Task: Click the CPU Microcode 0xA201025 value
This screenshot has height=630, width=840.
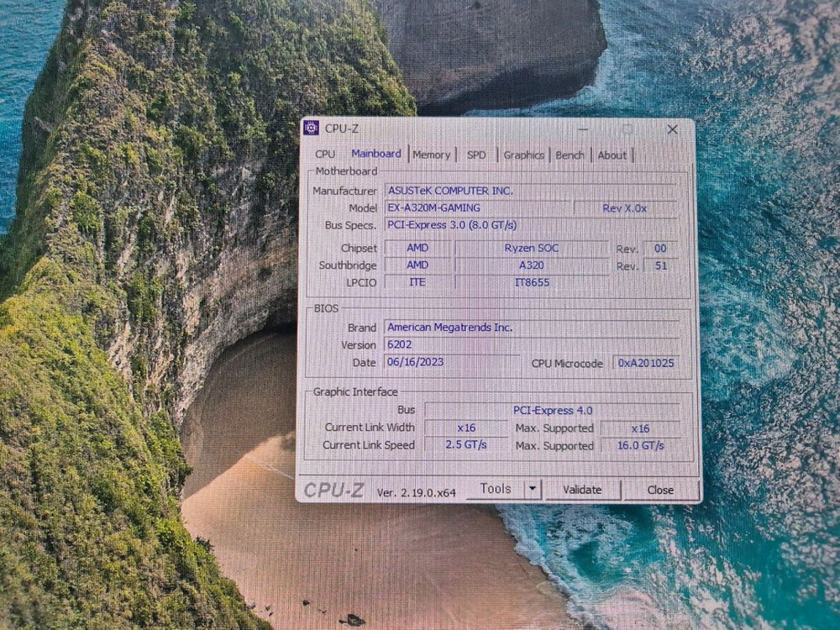Action: (x=645, y=363)
